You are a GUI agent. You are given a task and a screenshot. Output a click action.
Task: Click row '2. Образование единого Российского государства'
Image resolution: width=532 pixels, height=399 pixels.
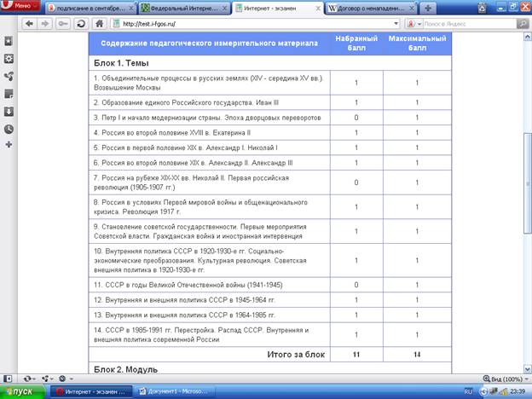(x=270, y=102)
